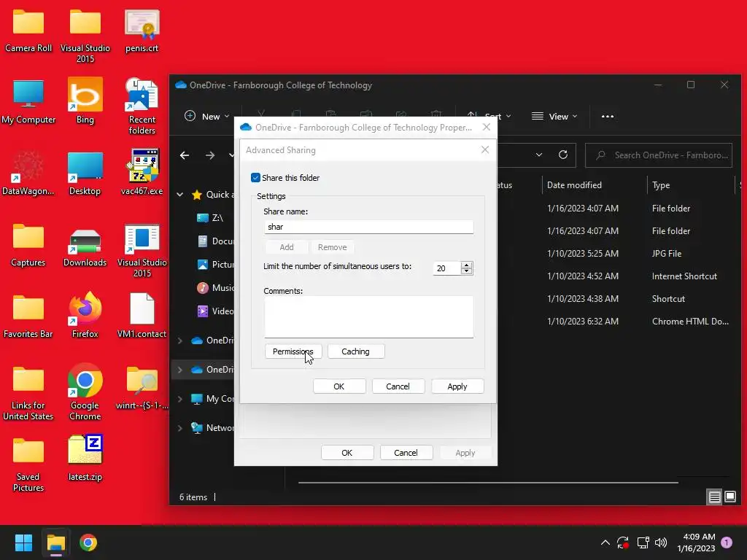The width and height of the screenshot is (747, 560).
Task: Expand the selected OneDrive tree node
Action: [x=180, y=370]
